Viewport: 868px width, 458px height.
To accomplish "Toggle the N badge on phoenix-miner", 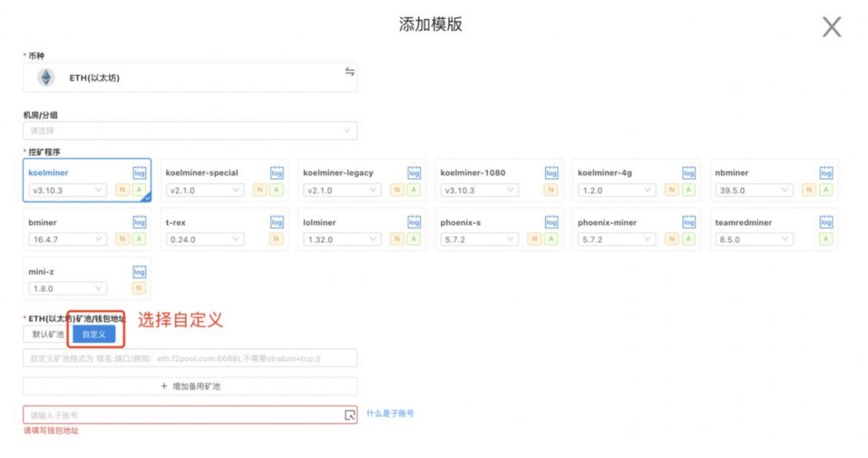I will tap(672, 239).
